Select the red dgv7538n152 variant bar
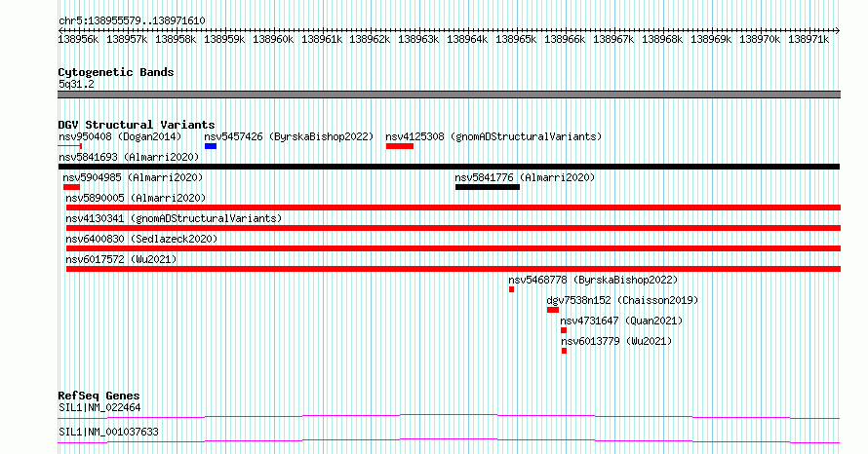The image size is (868, 454). tap(552, 310)
